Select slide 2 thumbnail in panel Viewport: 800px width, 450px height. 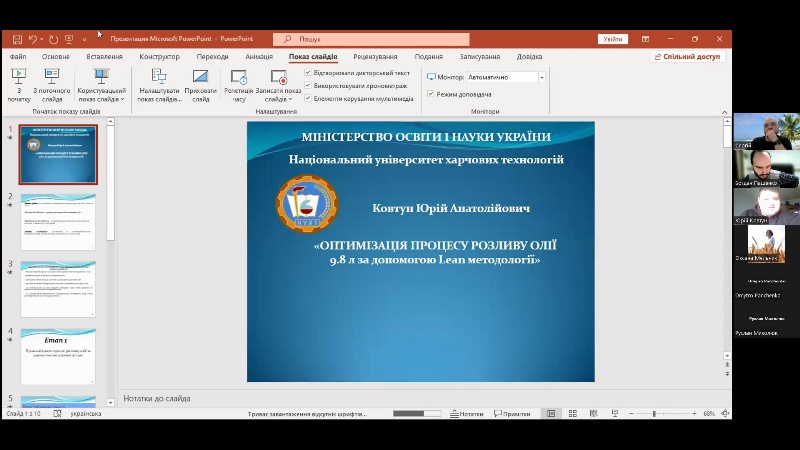click(x=58, y=221)
